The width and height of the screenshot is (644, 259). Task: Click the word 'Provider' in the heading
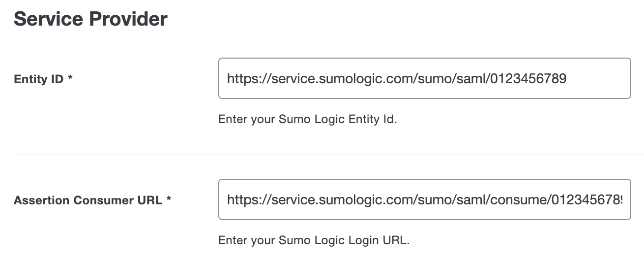click(128, 19)
